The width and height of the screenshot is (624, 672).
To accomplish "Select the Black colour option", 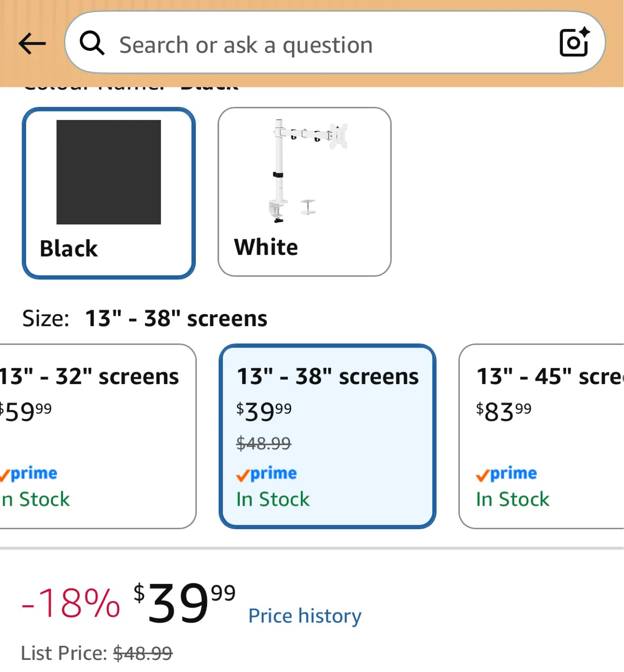I will point(109,193).
